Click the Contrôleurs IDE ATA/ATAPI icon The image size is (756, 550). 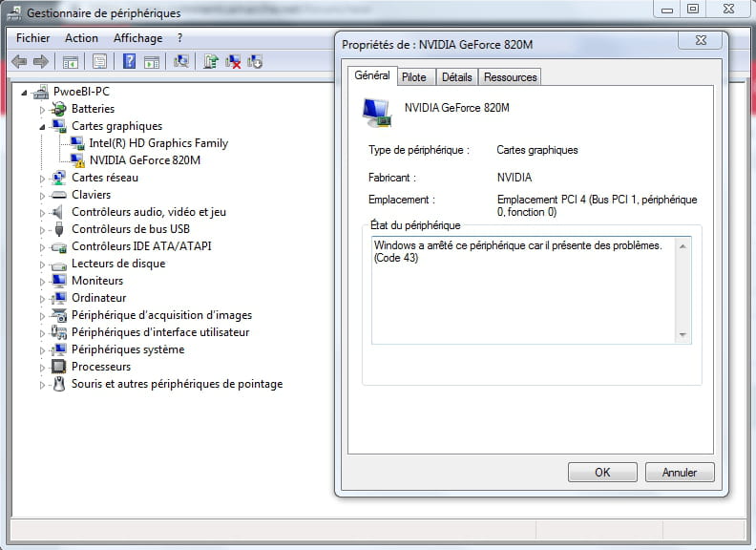59,247
